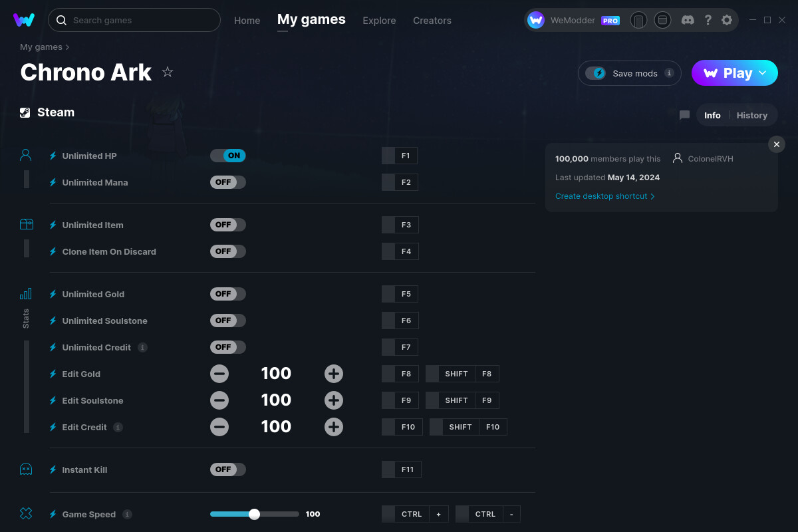Adjust the Game Speed slider handle
The height and width of the screenshot is (532, 798).
point(254,514)
